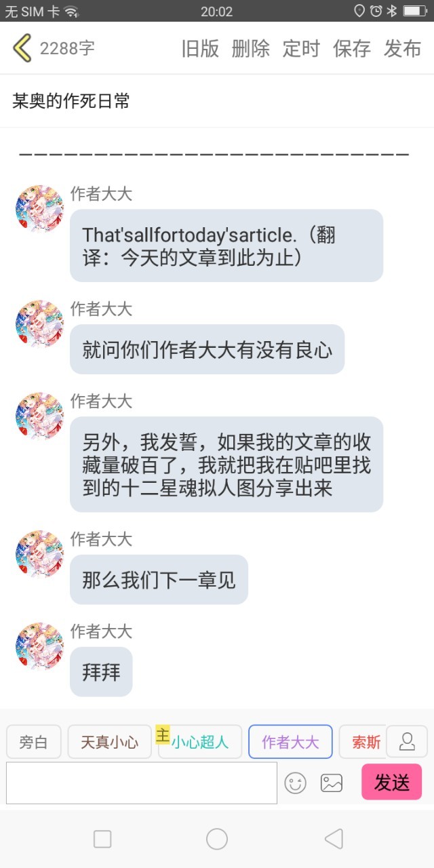The height and width of the screenshot is (868, 434).
Task: Tap 发布 to publish article
Action: click(403, 49)
